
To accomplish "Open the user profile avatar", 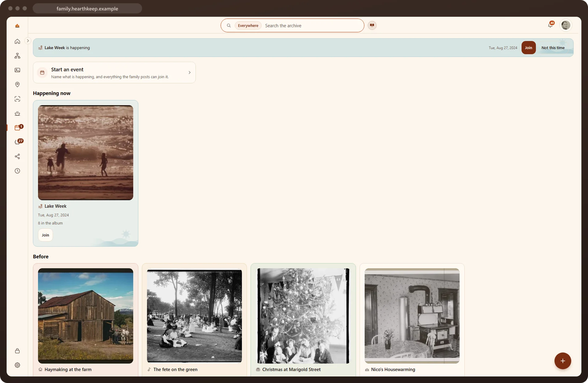I will (566, 25).
